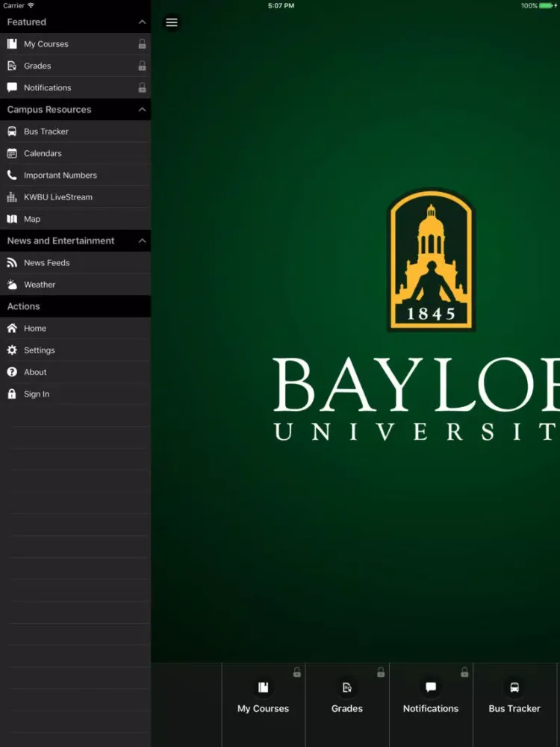The height and width of the screenshot is (747, 560).
Task: Tap Grades label on bottom tile
Action: pos(347,709)
